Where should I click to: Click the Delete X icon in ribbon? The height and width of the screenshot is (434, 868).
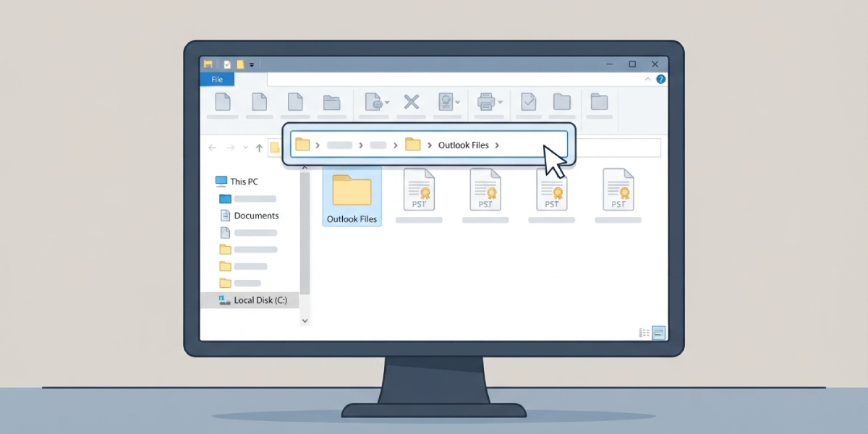click(412, 102)
